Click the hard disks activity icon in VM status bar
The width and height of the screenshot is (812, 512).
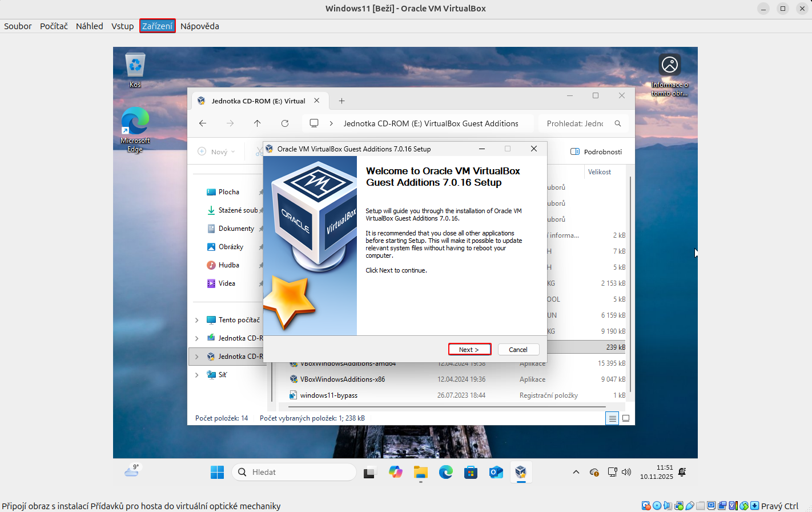(x=646, y=506)
